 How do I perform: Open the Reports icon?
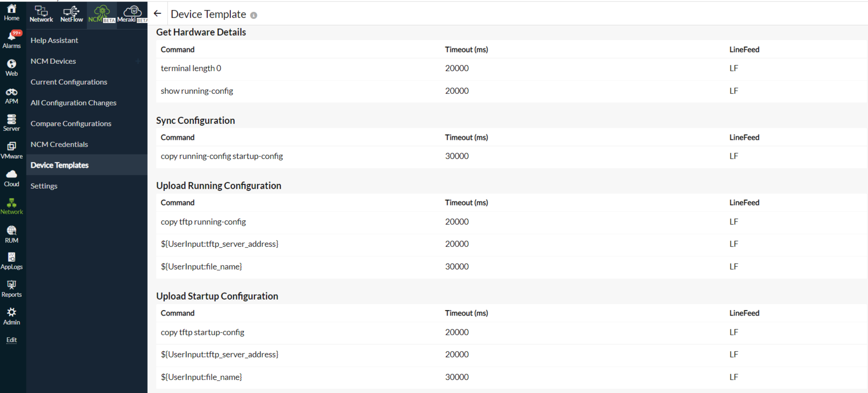click(x=12, y=285)
